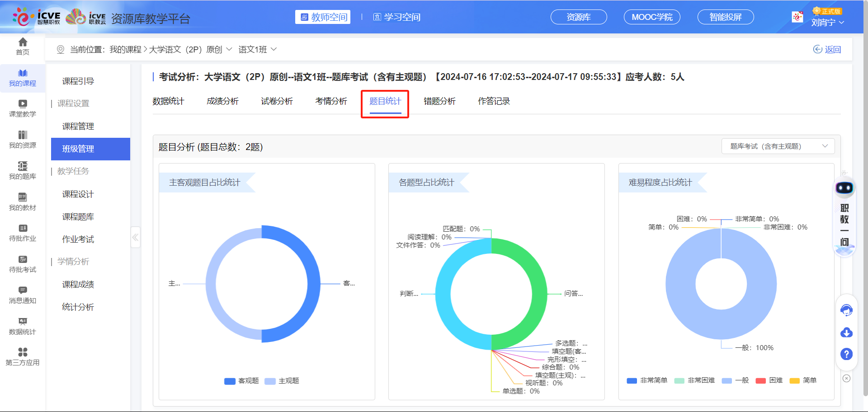This screenshot has width=868, height=412.
Task: Toggle 客观题 legend in first chart
Action: point(241,381)
